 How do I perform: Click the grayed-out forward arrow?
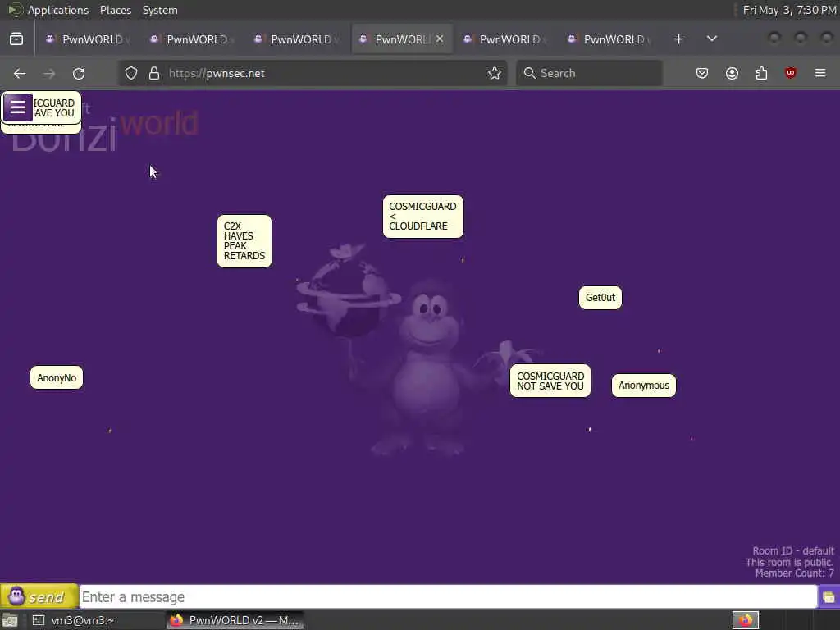[49, 73]
